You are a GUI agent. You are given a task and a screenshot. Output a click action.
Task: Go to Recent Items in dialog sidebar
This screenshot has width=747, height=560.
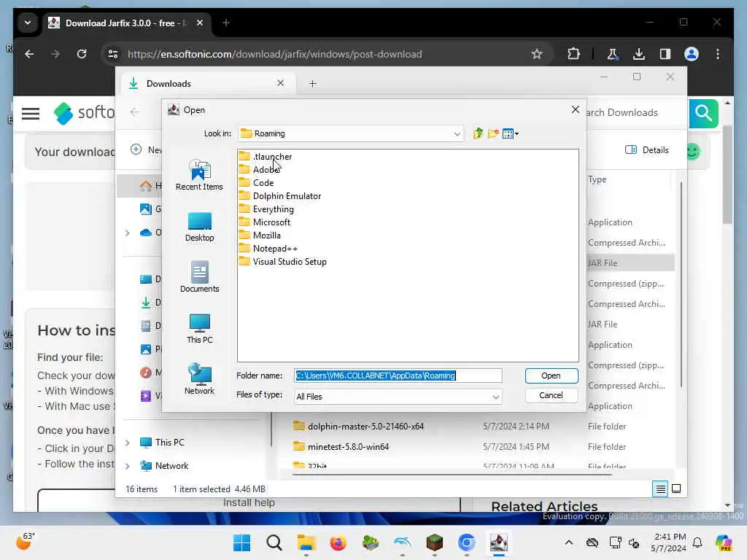click(199, 175)
